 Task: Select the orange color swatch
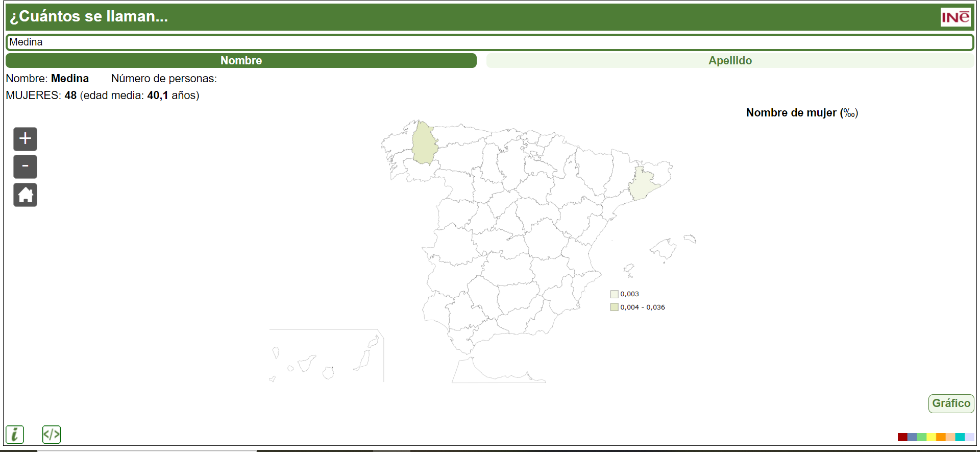(940, 437)
